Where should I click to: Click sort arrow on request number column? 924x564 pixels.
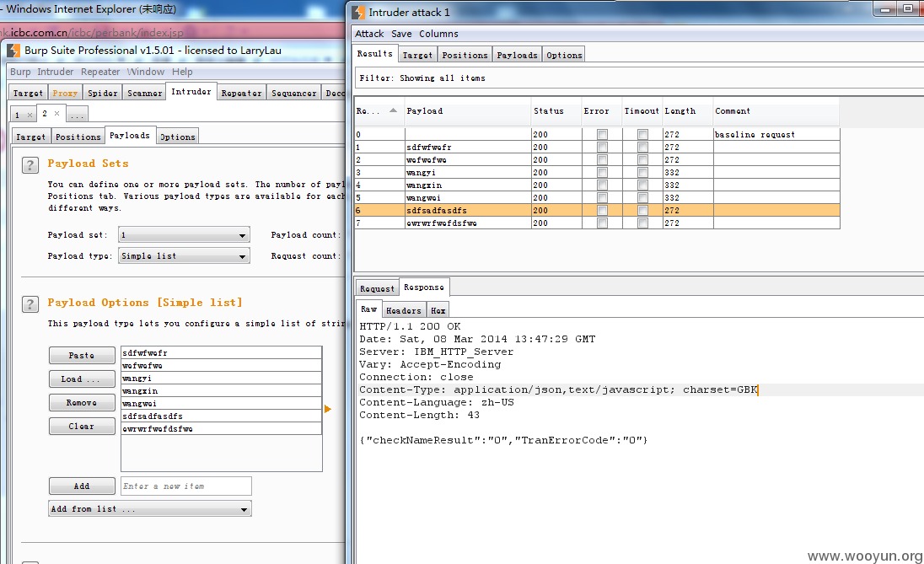(393, 110)
